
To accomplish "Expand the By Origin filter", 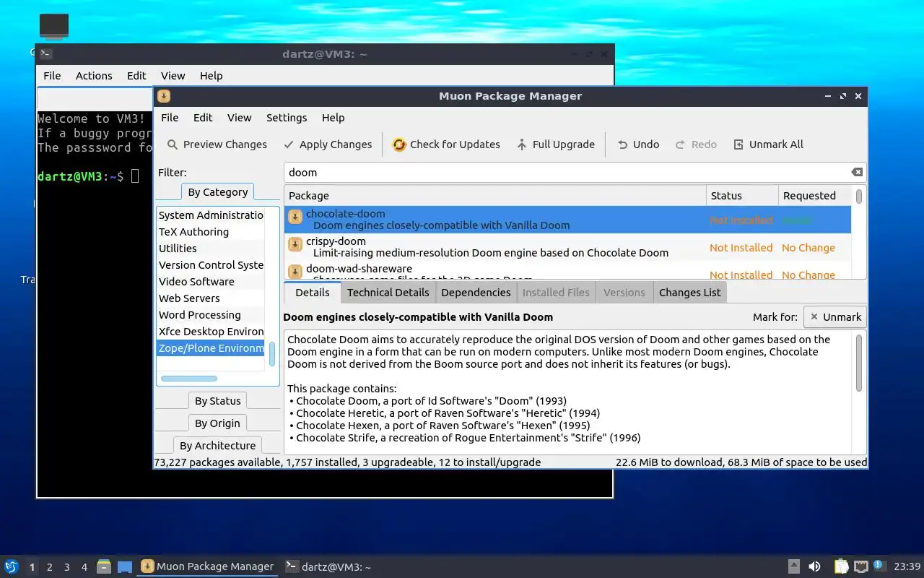I will click(x=217, y=423).
